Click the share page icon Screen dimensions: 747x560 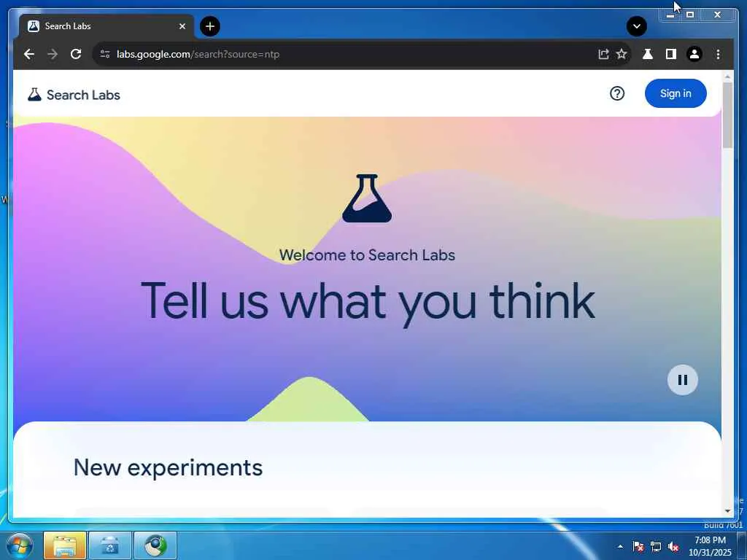[x=603, y=54]
